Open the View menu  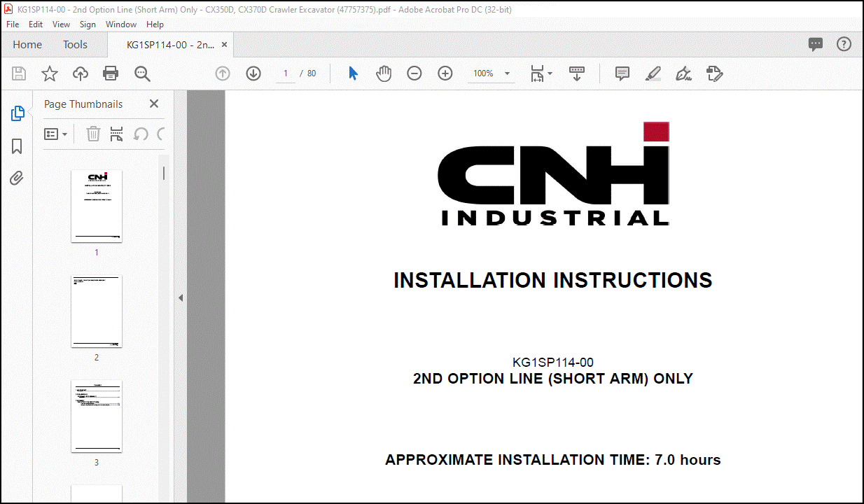coord(61,24)
